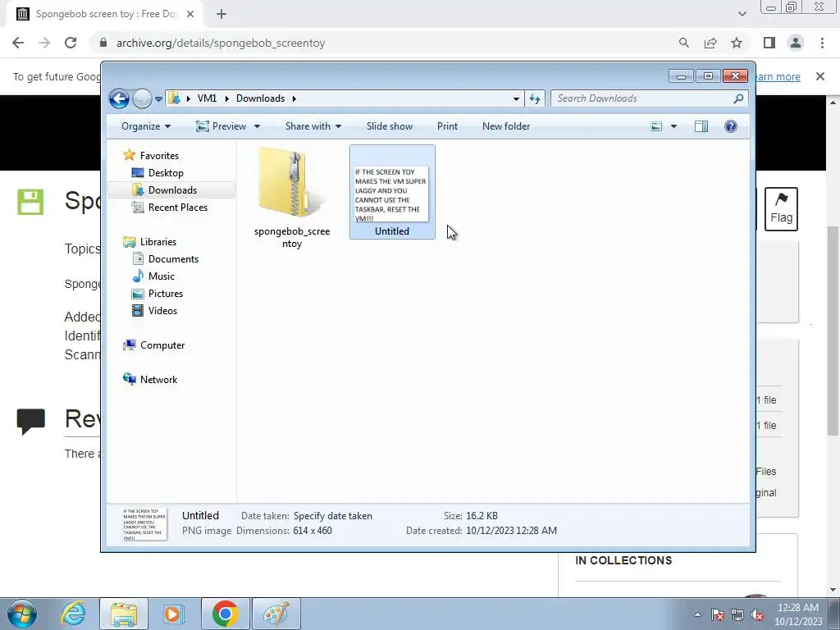840x630 pixels.
Task: Click the Explorer forward arrow button
Action: point(142,98)
